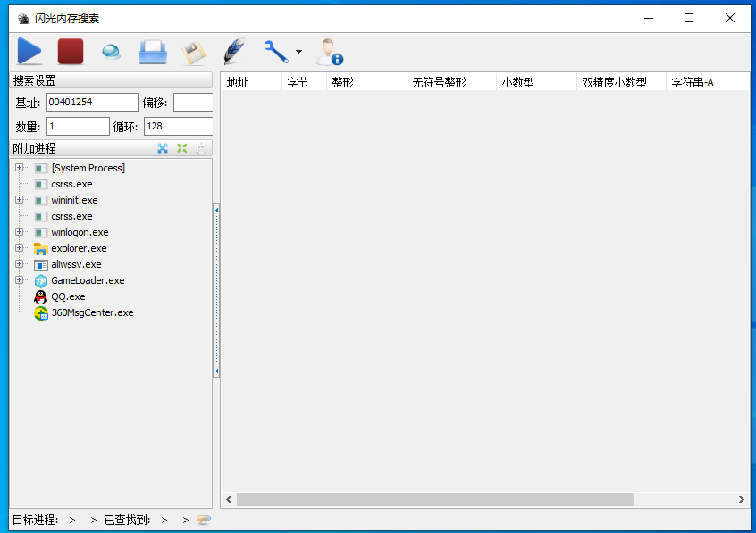
Task: Stop search with the red square icon
Action: [71, 51]
